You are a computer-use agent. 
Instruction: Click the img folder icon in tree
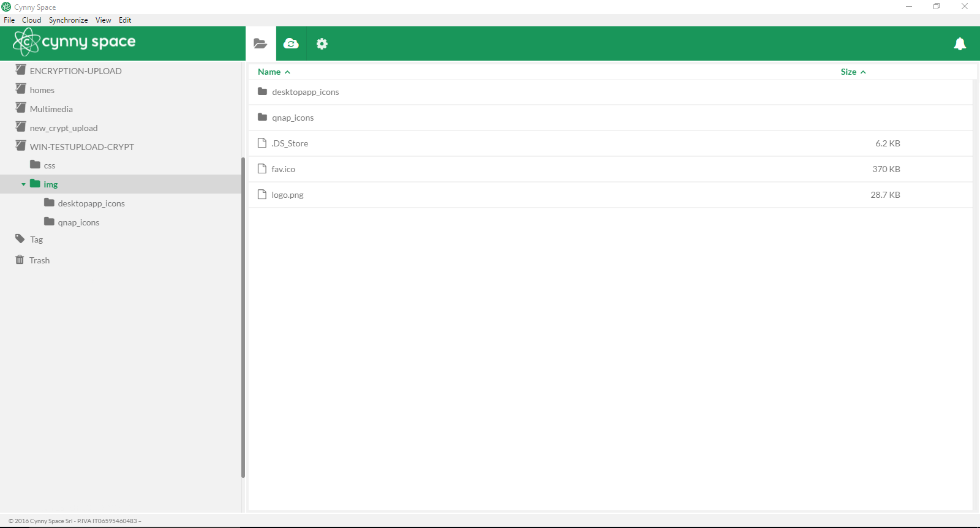(35, 184)
